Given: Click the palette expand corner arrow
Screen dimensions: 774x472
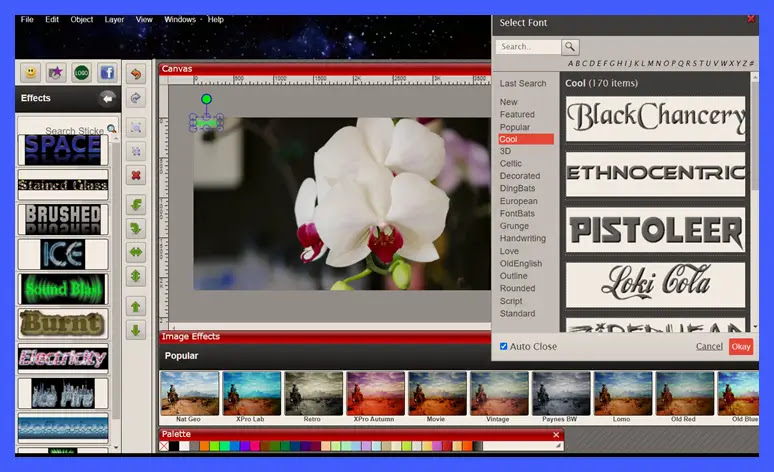Looking at the screenshot, I should [558, 446].
